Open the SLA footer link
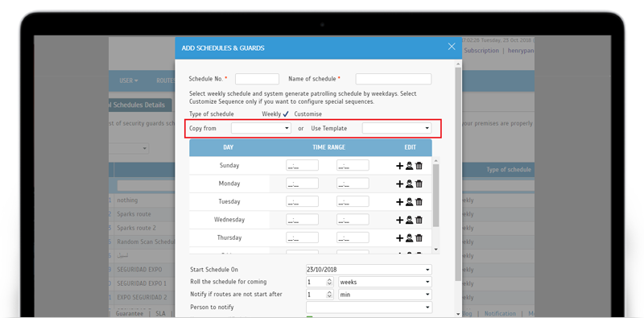 160,313
